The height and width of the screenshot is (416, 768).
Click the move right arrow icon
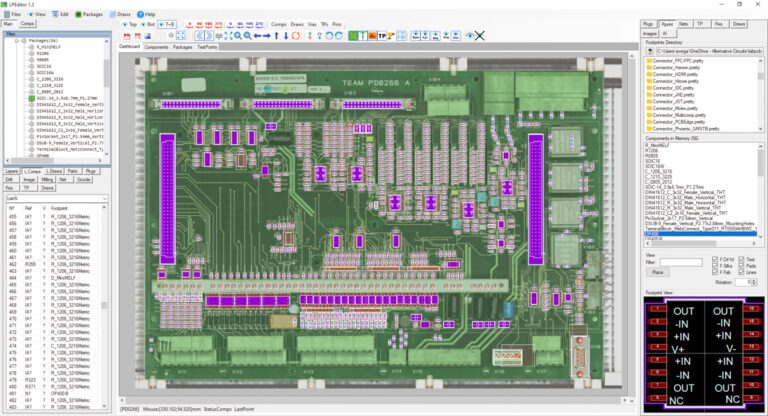(x=266, y=36)
